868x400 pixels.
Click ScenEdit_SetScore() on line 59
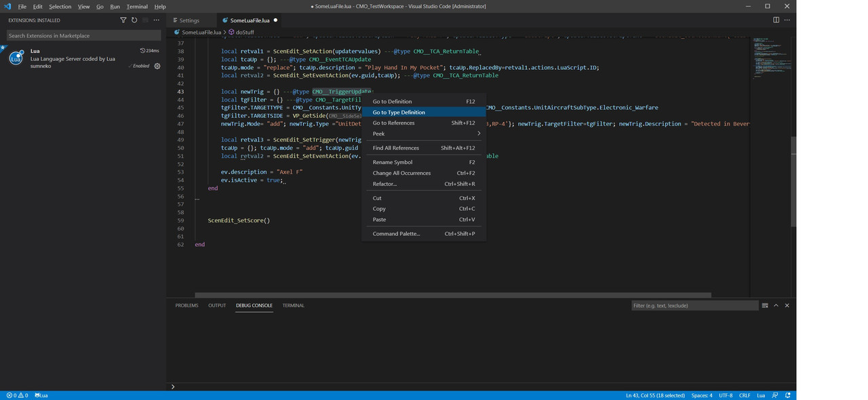click(239, 220)
